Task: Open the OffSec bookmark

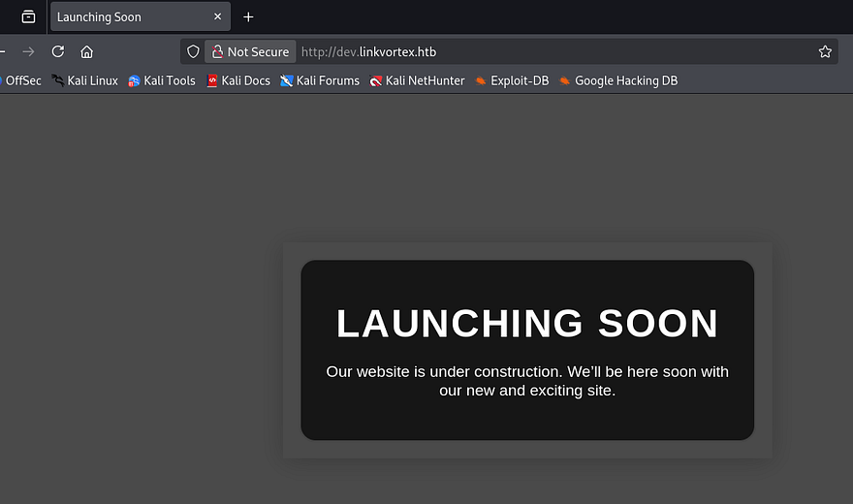Action: pyautogui.click(x=21, y=80)
